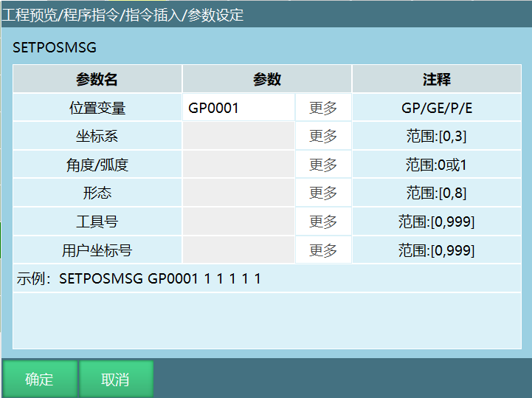
Task: Focus the 用户坐标号 parameter input field
Action: tap(238, 250)
